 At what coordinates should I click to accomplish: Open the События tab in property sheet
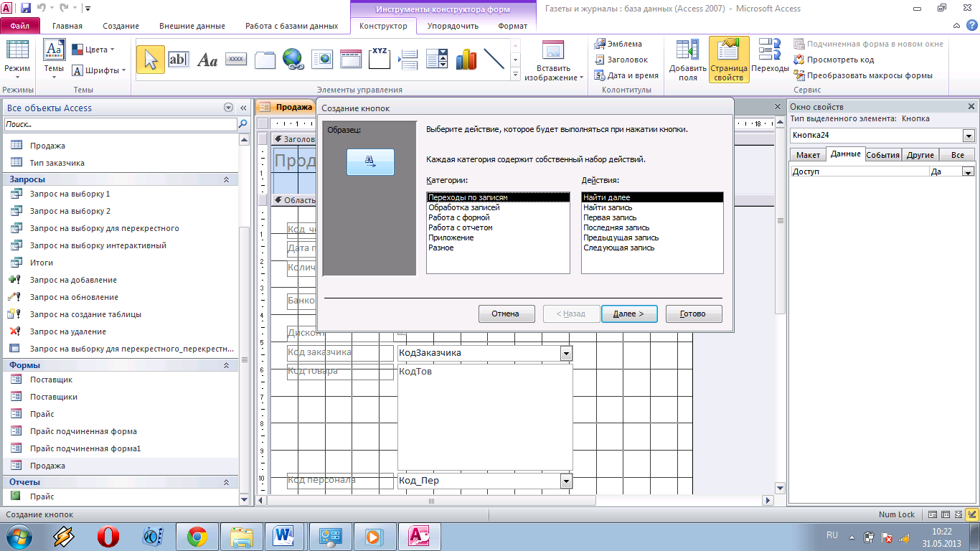pyautogui.click(x=882, y=155)
